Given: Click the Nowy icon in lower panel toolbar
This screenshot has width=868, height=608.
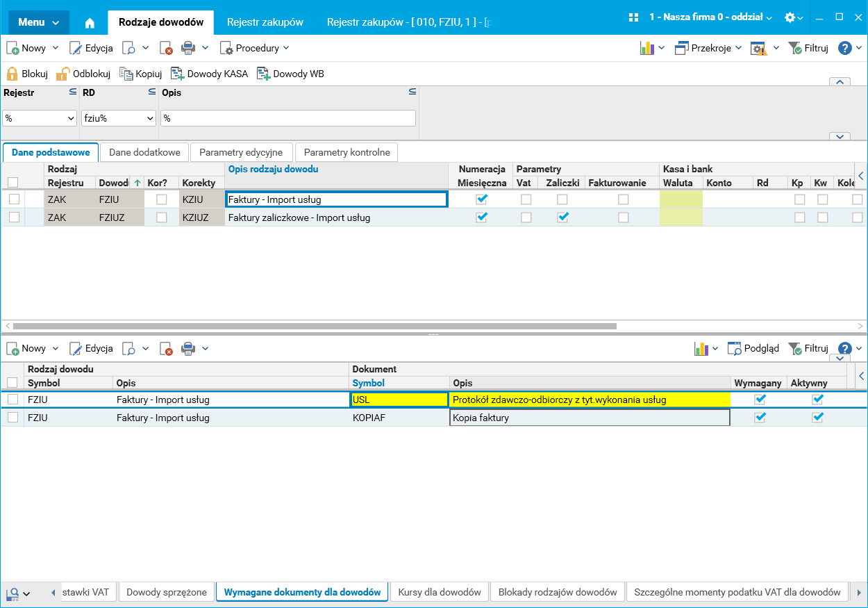Looking at the screenshot, I should coord(12,348).
